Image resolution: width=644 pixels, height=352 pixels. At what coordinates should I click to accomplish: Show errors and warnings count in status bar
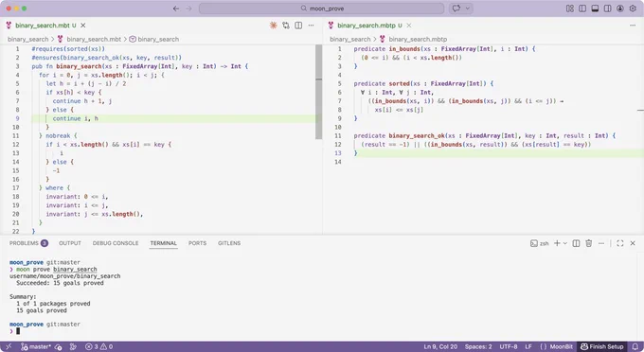click(x=98, y=346)
